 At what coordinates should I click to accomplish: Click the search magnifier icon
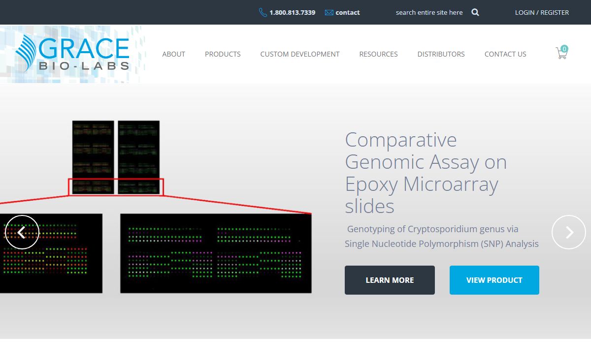click(475, 12)
